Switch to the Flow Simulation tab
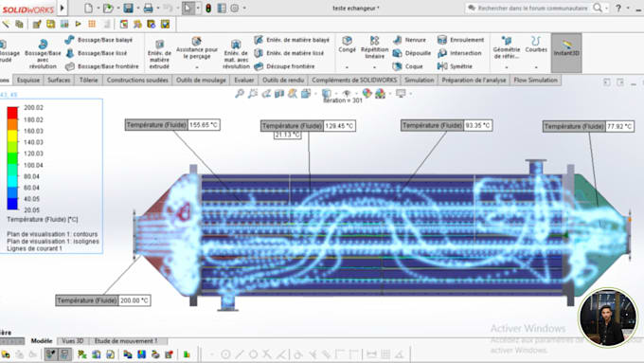 [x=536, y=81]
